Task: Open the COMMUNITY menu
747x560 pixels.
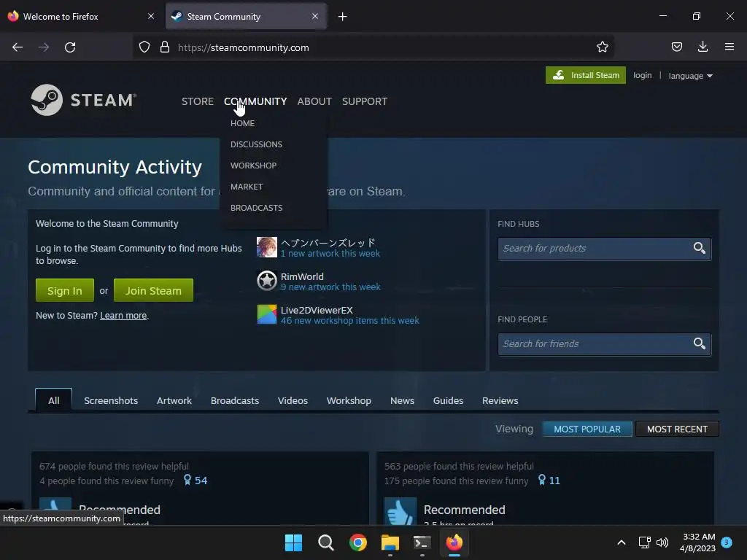Action: click(x=255, y=101)
